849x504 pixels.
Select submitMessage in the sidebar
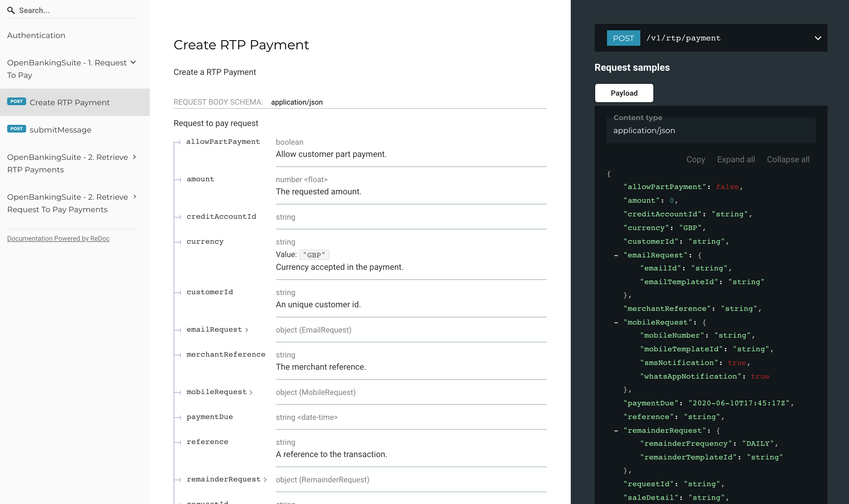click(x=60, y=129)
